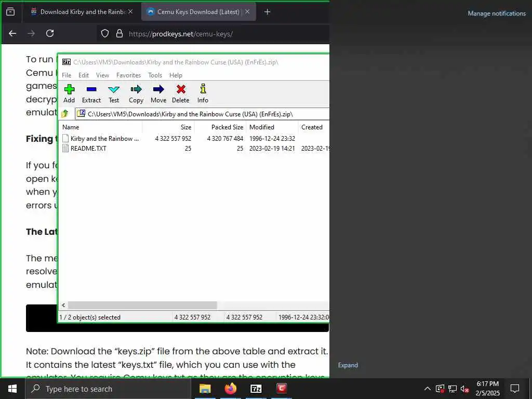
Task: Click the red Delete icon
Action: point(180,94)
